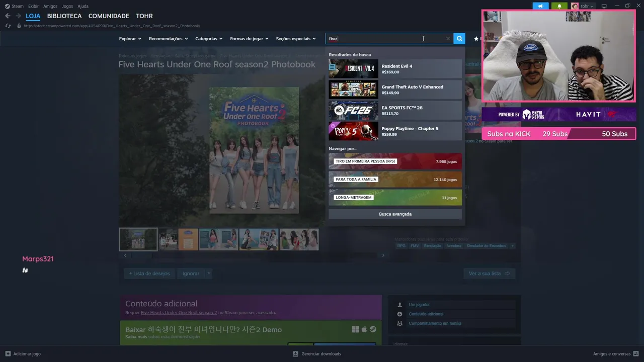The width and height of the screenshot is (644, 362).
Task: Open the Exibir menu
Action: [x=33, y=6]
